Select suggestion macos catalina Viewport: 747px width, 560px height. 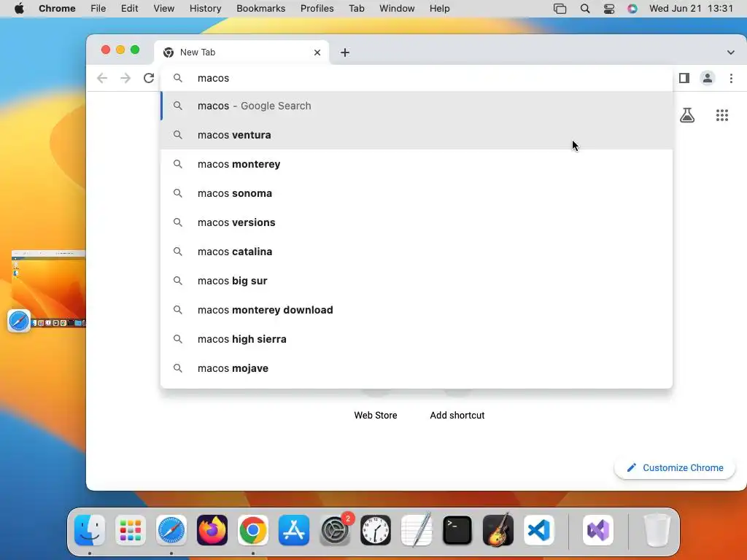(417, 252)
